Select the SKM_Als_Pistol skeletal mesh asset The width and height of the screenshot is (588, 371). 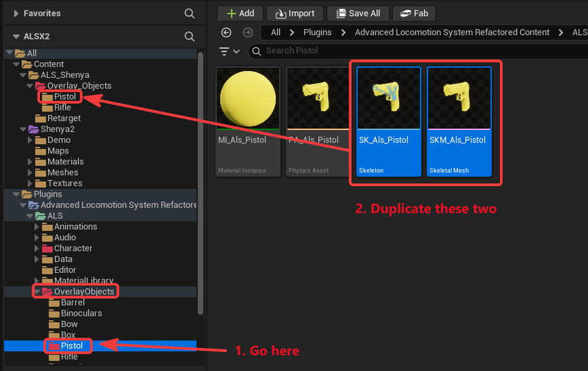tap(459, 121)
